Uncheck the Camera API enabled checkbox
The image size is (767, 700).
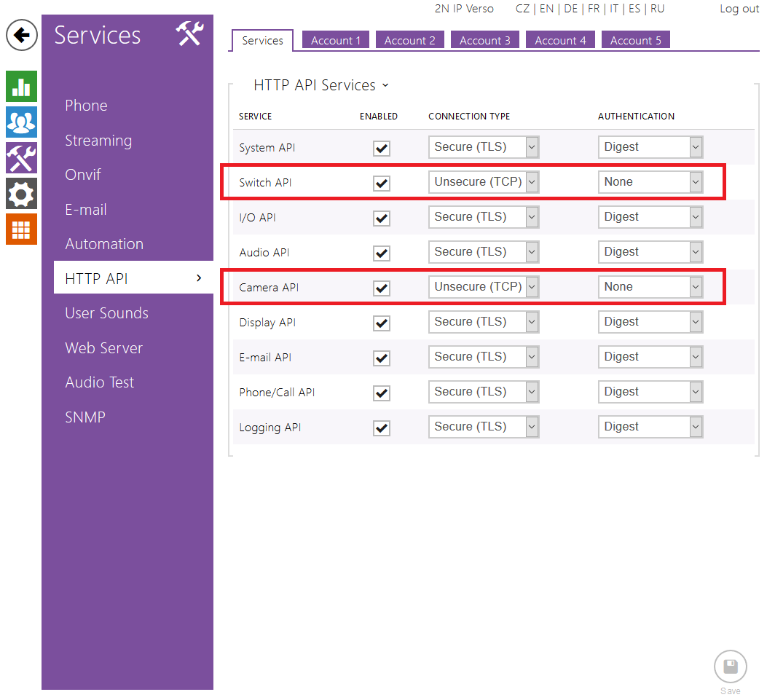click(x=381, y=288)
